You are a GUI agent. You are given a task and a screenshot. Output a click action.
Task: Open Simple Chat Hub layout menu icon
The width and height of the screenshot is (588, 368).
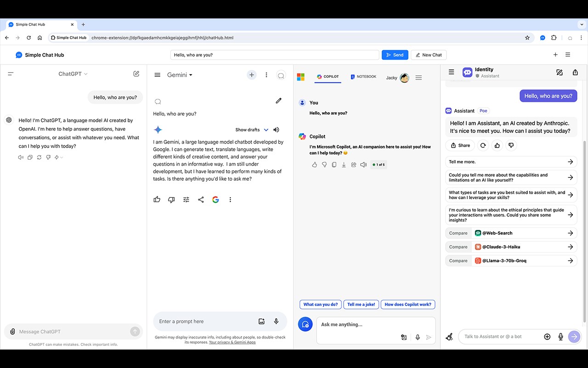point(568,55)
